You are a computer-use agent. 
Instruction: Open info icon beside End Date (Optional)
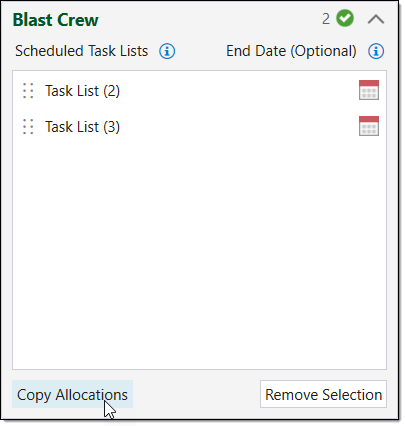tap(376, 51)
